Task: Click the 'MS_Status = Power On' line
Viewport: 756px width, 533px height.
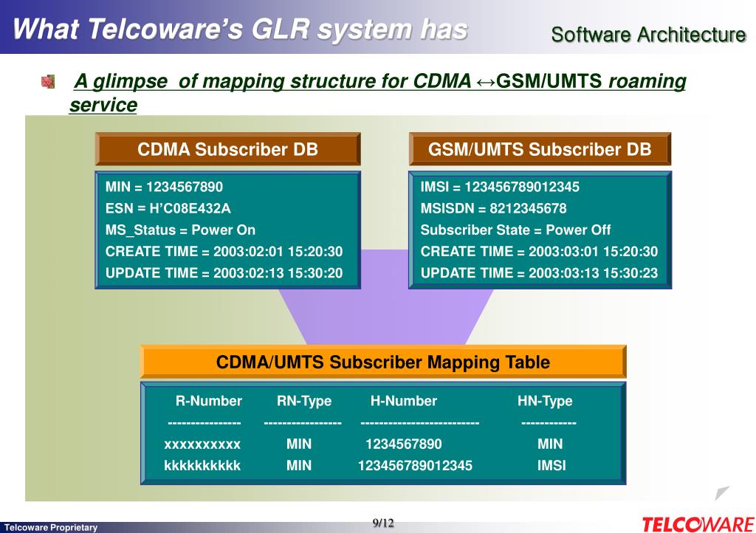Action: tap(180, 230)
